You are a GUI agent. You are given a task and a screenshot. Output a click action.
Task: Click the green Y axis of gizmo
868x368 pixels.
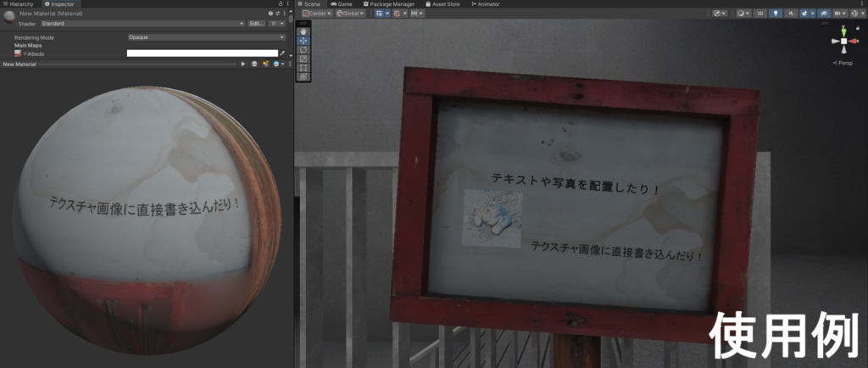(843, 31)
